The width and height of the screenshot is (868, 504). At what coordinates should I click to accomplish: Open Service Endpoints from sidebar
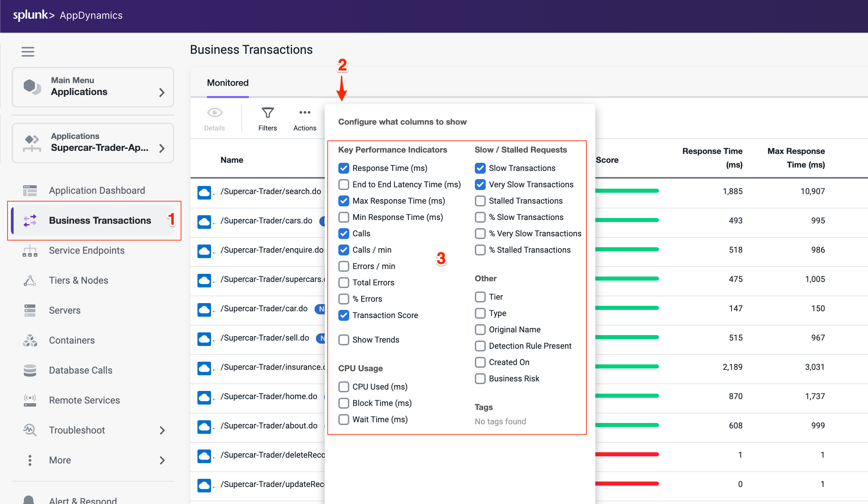(86, 250)
